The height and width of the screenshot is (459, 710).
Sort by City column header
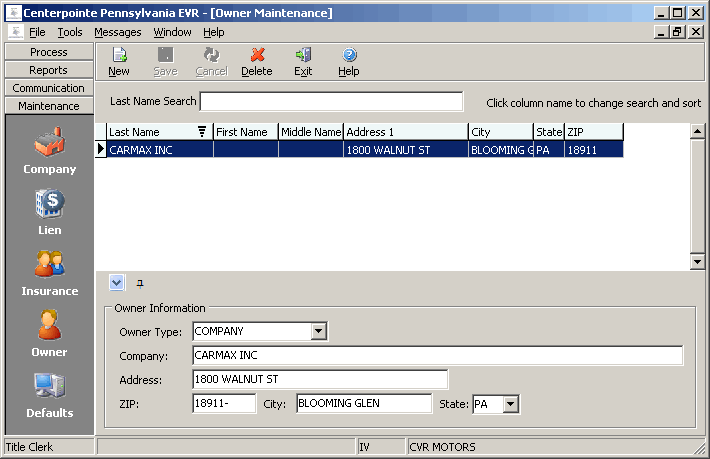[501, 132]
